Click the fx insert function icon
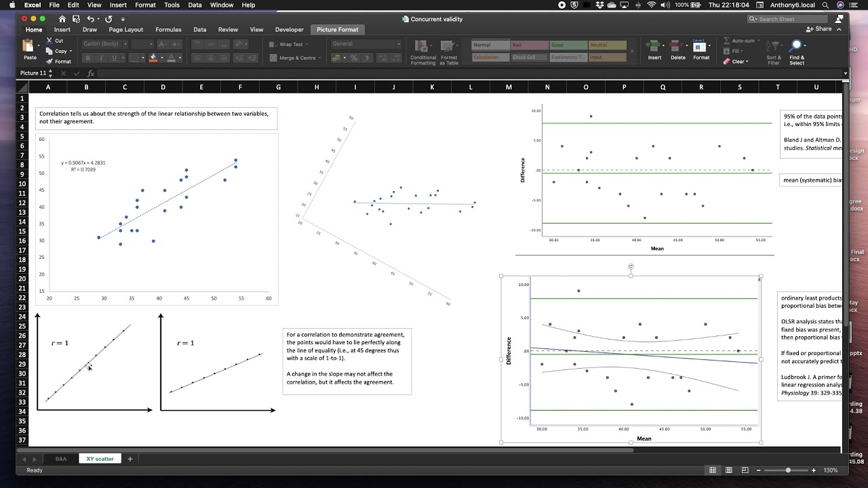This screenshot has height=488, width=868. coord(91,73)
